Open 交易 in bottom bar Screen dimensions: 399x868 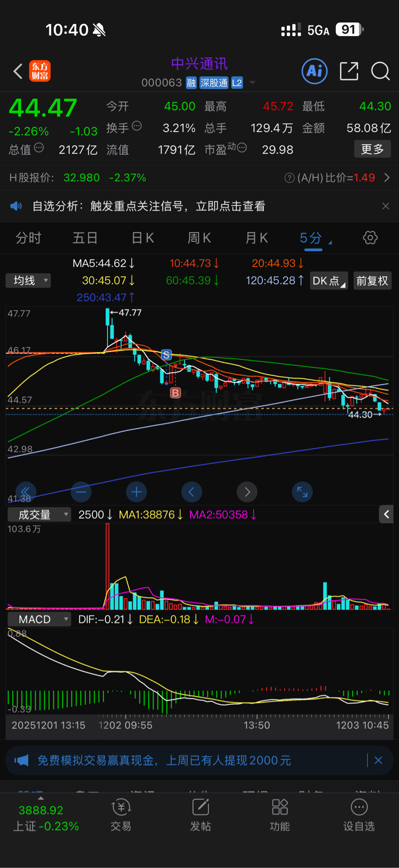pos(121,815)
